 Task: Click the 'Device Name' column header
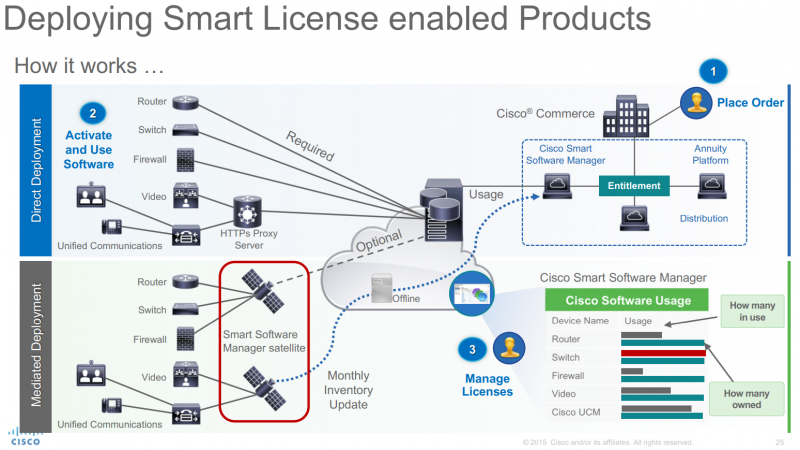tap(580, 321)
